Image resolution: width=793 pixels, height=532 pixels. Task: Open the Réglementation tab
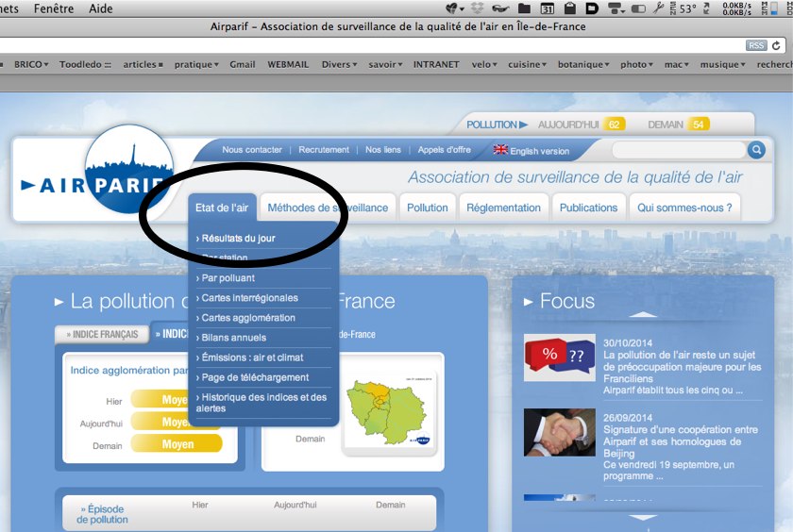click(x=503, y=208)
